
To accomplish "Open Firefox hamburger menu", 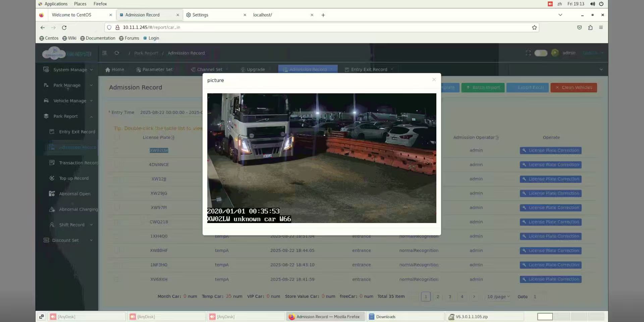I will tap(601, 28).
